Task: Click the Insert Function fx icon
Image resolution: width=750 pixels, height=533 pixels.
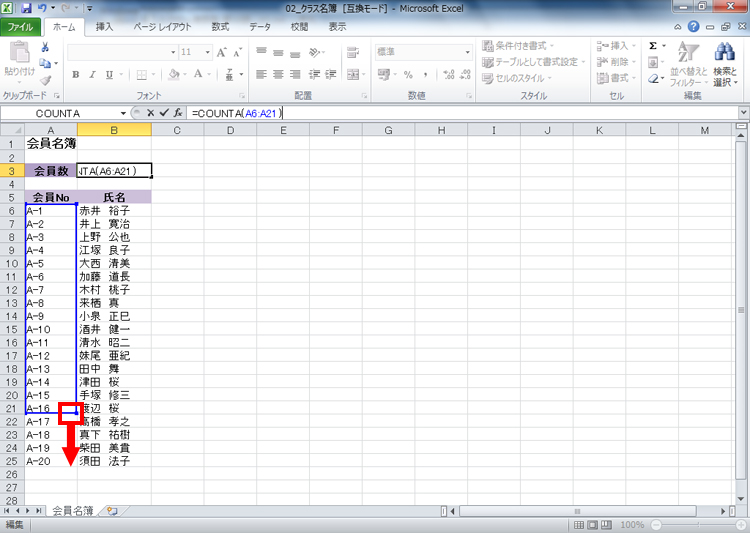Action: coord(178,113)
